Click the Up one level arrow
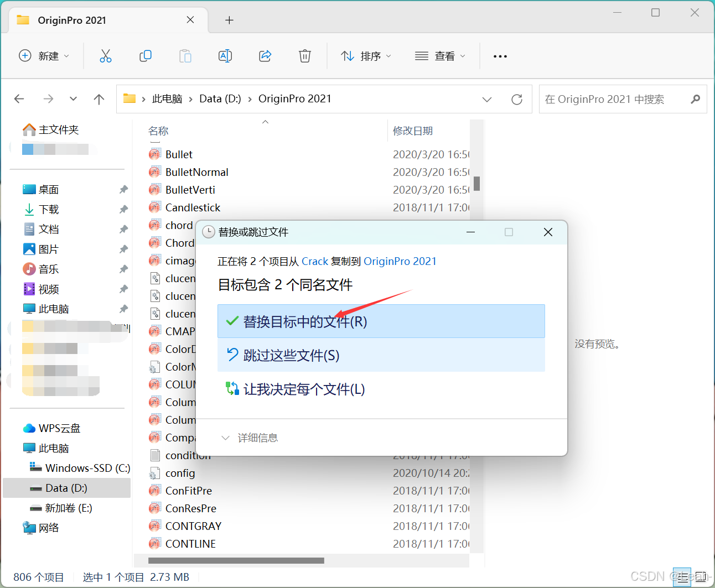Image resolution: width=715 pixels, height=588 pixels. tap(99, 99)
